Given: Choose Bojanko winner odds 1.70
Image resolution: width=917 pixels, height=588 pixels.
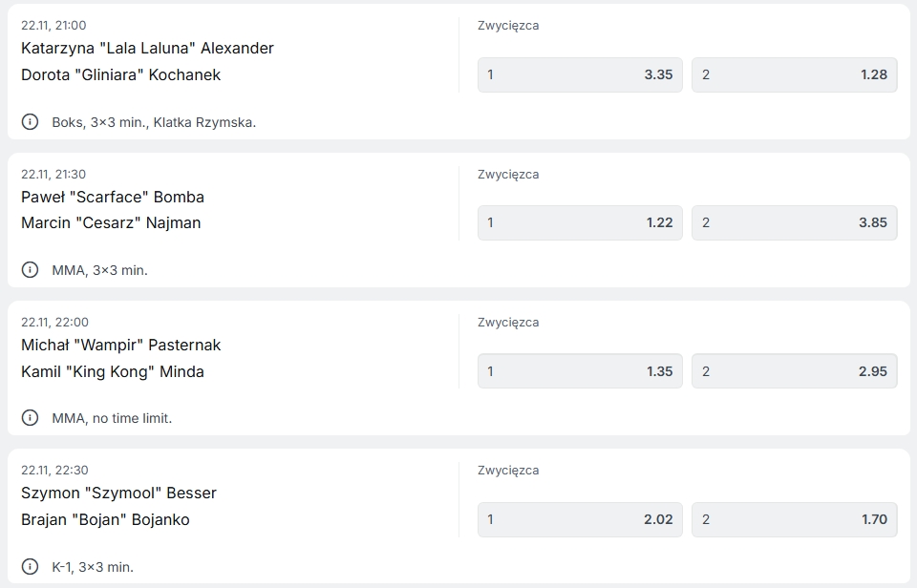Looking at the screenshot, I should 794,519.
